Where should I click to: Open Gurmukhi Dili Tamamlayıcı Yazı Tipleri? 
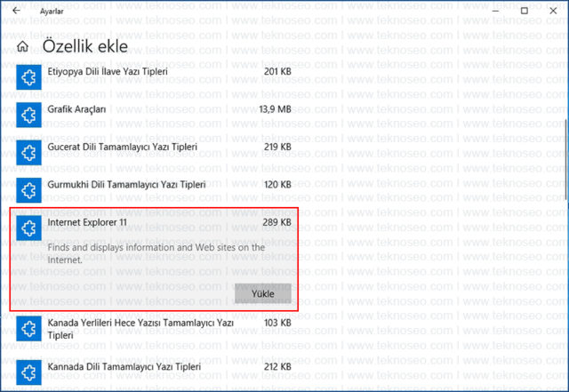126,184
